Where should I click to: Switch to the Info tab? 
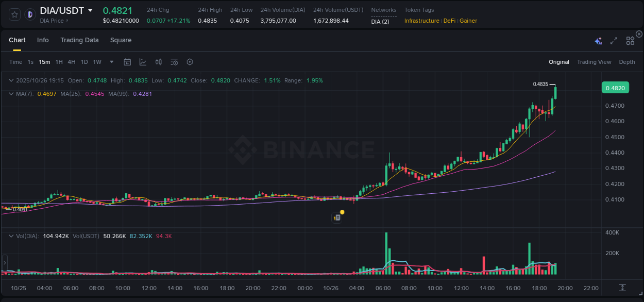pyautogui.click(x=43, y=40)
